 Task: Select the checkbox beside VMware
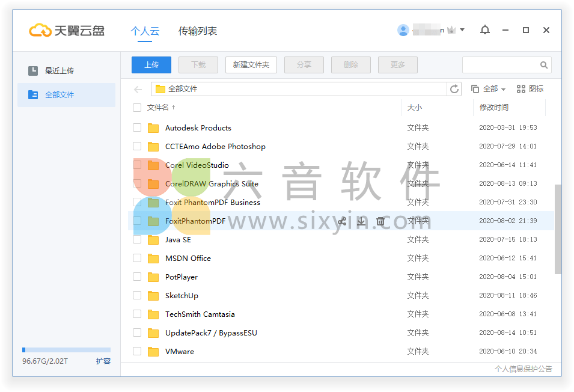tap(137, 351)
